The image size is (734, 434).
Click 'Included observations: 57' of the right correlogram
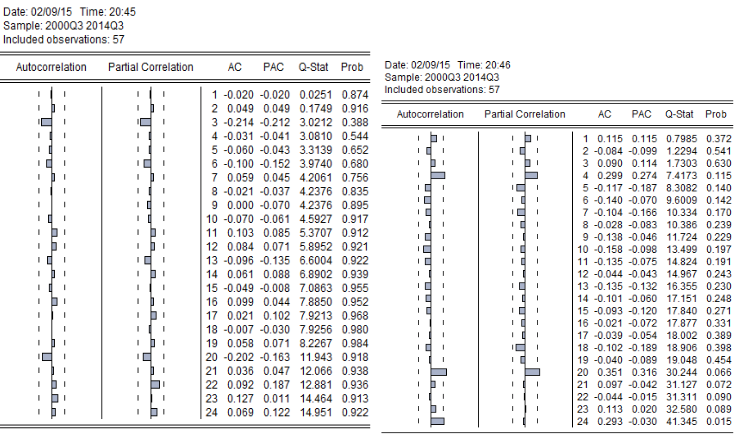pyautogui.click(x=442, y=89)
